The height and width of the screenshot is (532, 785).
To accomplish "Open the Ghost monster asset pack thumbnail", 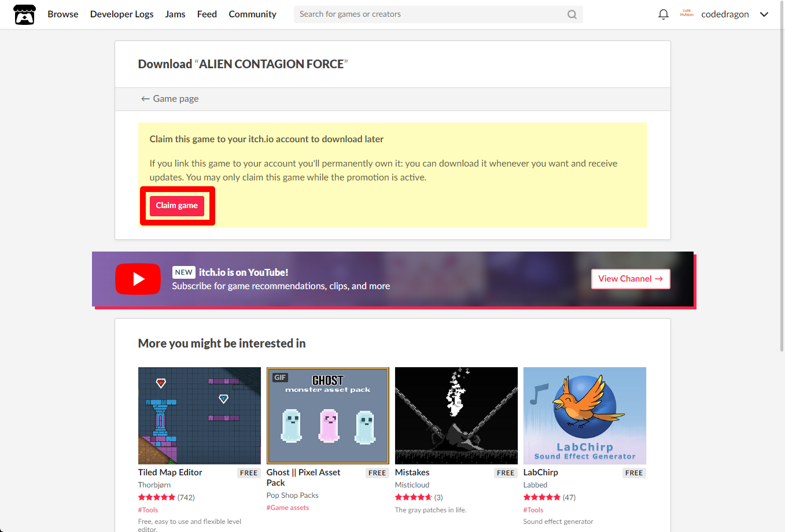I will (328, 416).
